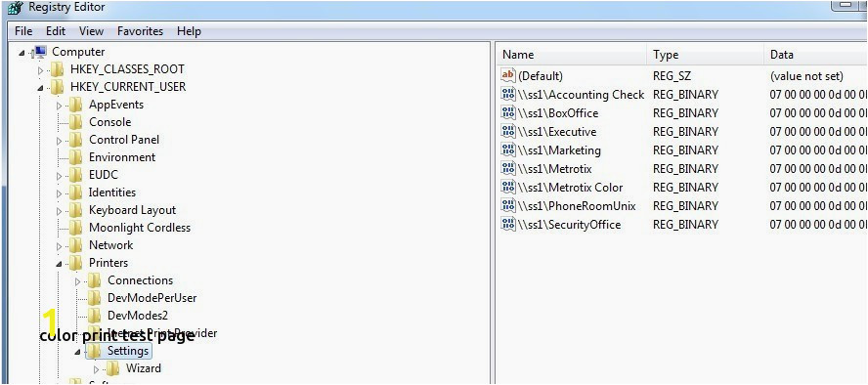Click the Wizard folder icon
The height and width of the screenshot is (385, 868).
click(x=113, y=368)
